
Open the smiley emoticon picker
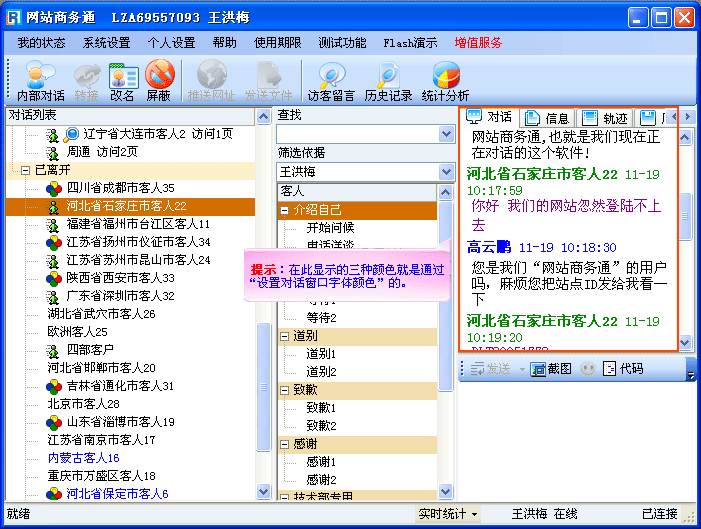587,369
